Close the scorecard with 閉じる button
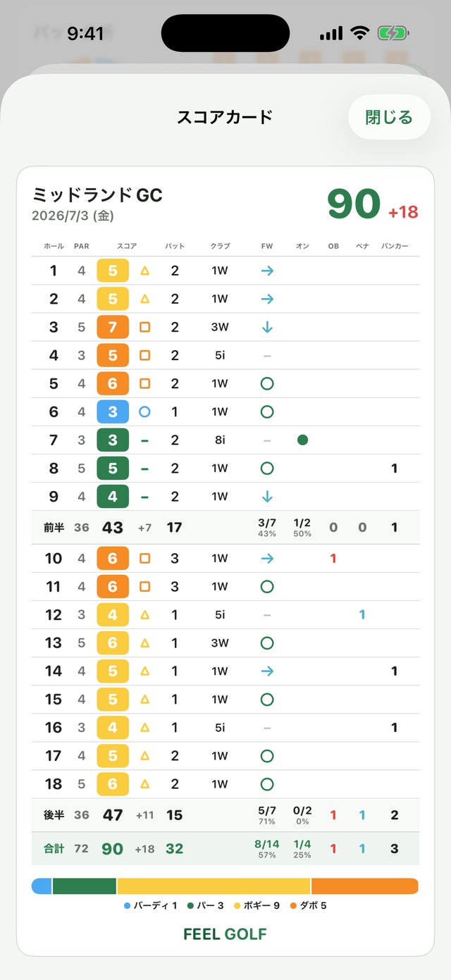Viewport: 451px width, 980px height. 389,117
